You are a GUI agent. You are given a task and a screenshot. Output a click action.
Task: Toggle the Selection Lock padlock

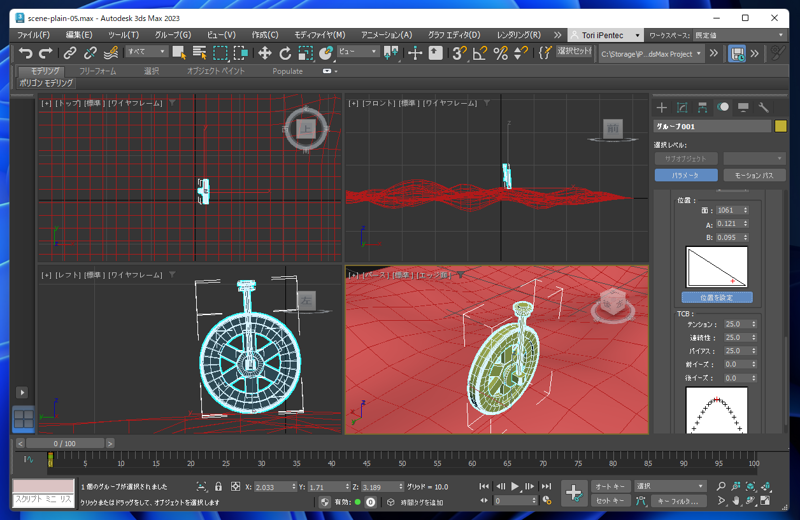pyautogui.click(x=218, y=486)
